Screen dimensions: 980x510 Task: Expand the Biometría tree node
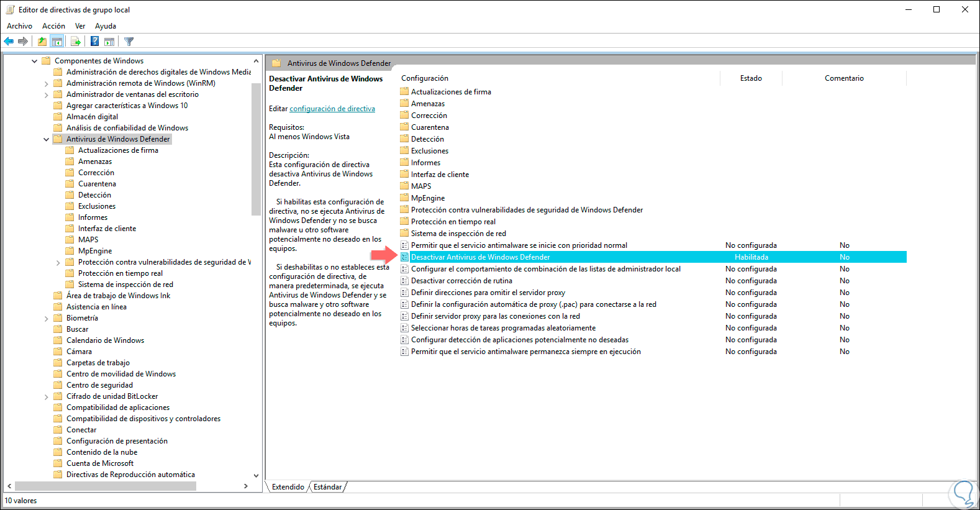click(47, 318)
